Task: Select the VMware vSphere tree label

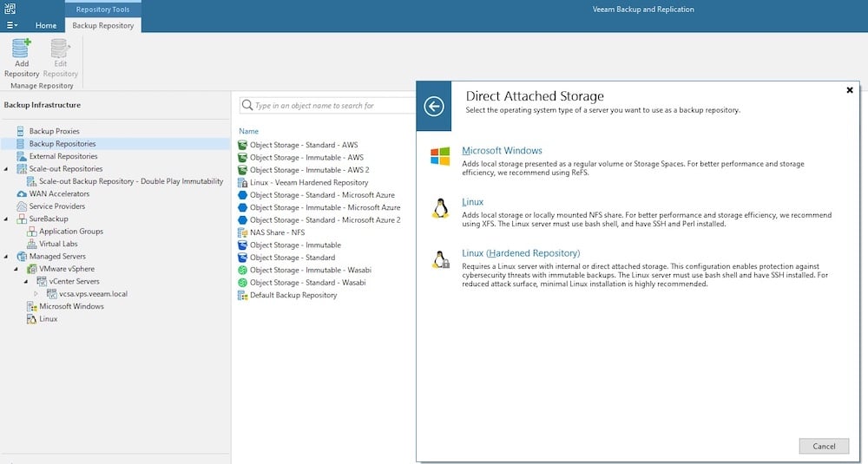Action: 67,269
